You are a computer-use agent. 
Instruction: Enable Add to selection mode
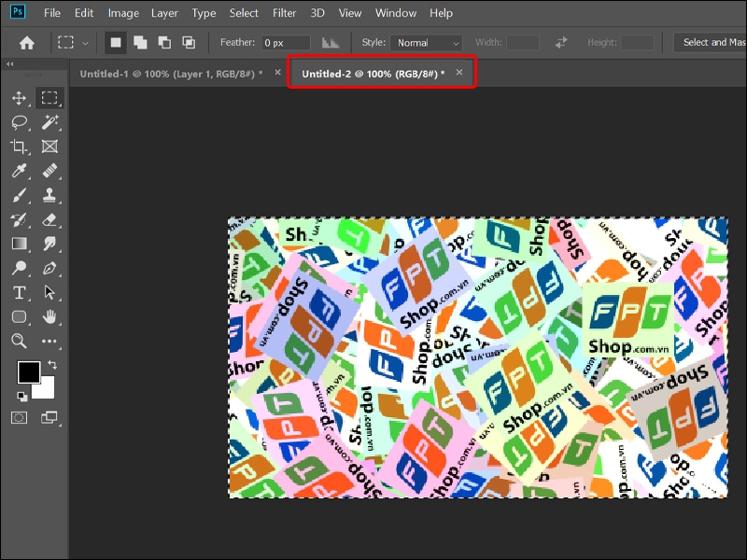coord(139,42)
